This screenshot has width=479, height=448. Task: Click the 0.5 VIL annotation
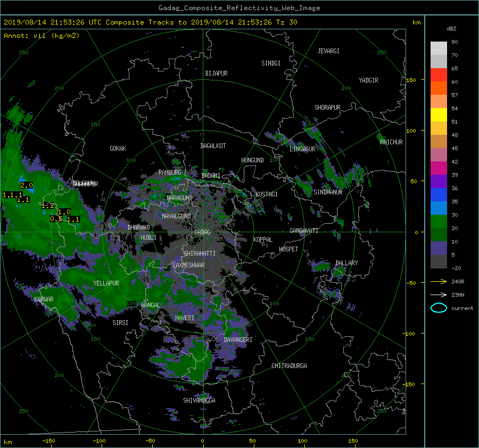tap(56, 219)
